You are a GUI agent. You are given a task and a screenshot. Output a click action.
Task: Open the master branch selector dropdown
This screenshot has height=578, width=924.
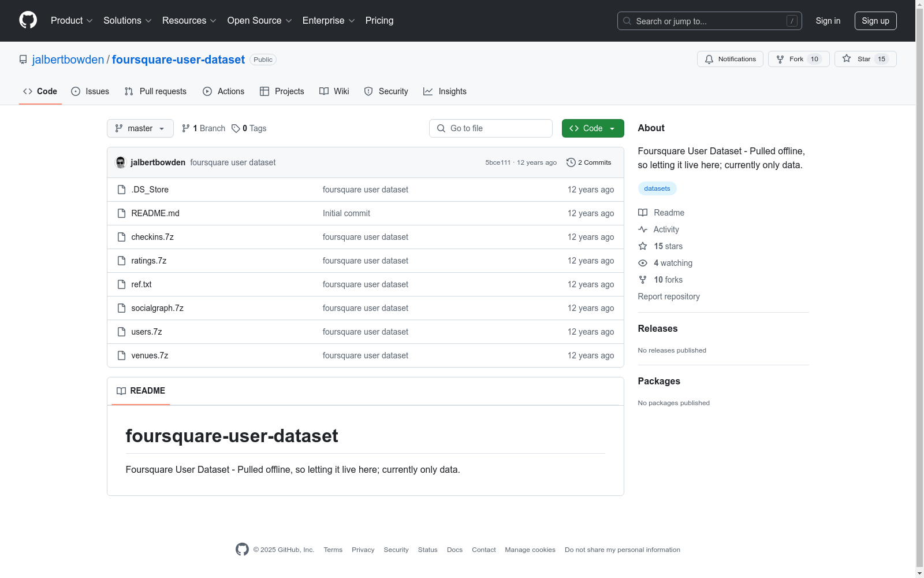140,128
